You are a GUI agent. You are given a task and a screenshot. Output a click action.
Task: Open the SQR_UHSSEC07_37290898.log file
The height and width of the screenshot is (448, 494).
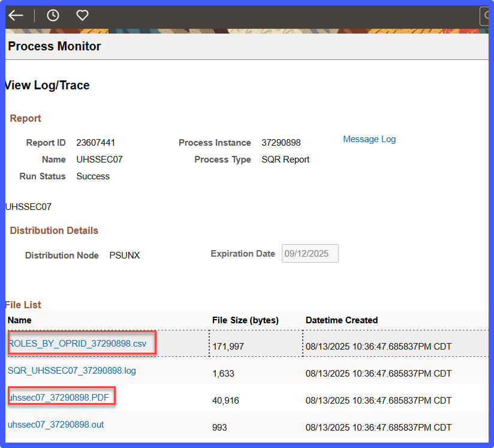click(71, 371)
